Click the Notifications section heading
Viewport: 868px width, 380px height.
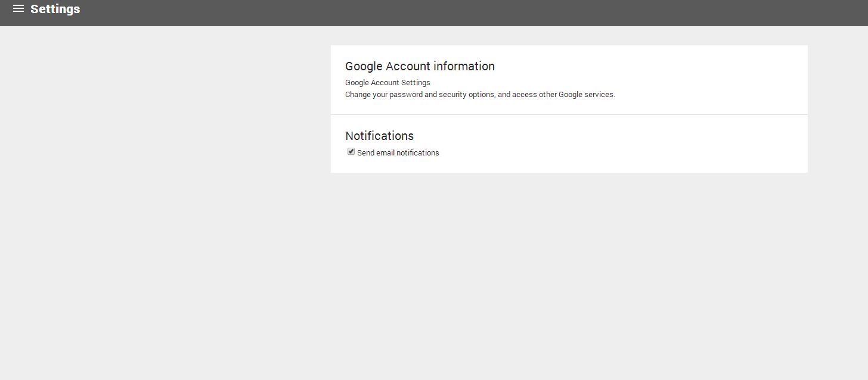[379, 136]
